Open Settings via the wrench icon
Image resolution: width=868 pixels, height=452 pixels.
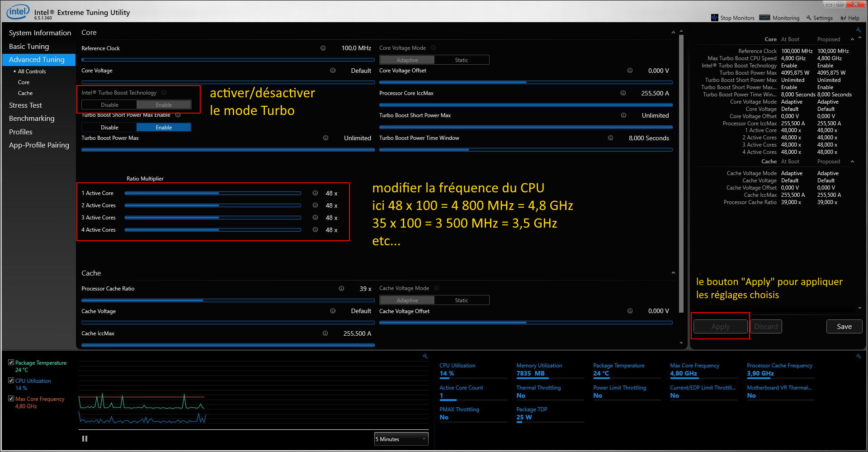(809, 18)
